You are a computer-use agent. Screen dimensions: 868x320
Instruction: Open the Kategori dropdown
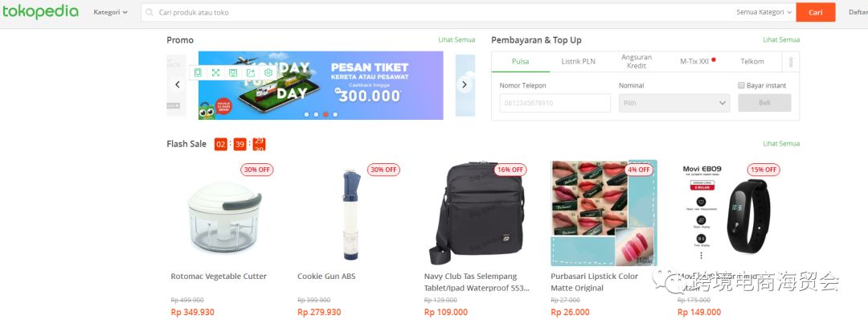click(110, 12)
